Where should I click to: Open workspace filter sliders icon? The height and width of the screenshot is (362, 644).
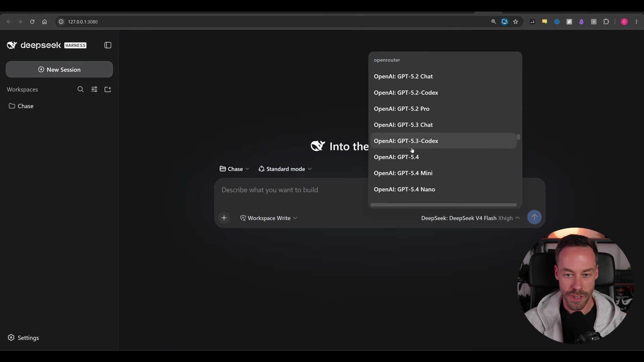point(94,89)
